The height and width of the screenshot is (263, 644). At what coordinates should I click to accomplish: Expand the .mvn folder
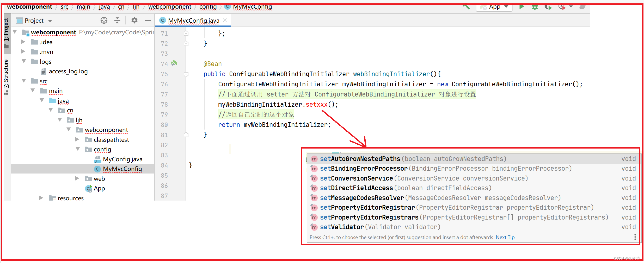23,52
